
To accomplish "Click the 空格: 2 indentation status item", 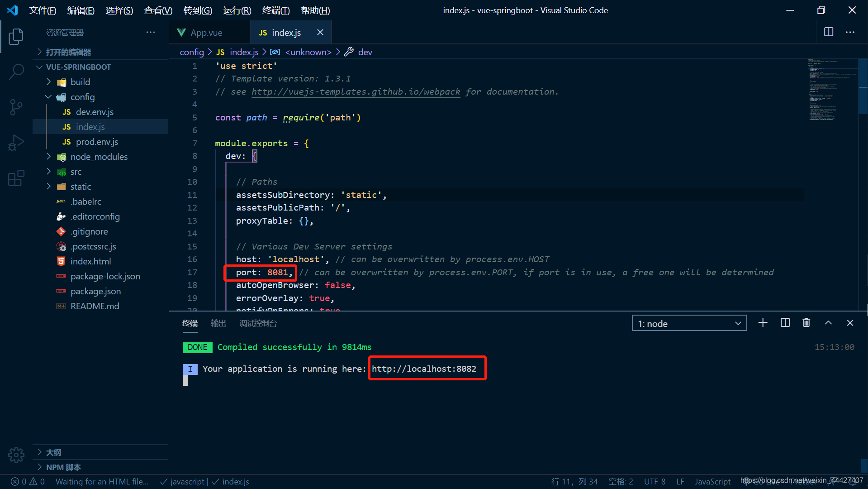I will (621, 482).
